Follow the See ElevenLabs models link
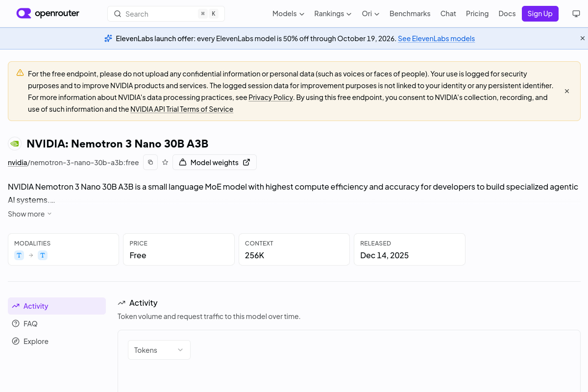The width and height of the screenshot is (588, 392). [436, 39]
